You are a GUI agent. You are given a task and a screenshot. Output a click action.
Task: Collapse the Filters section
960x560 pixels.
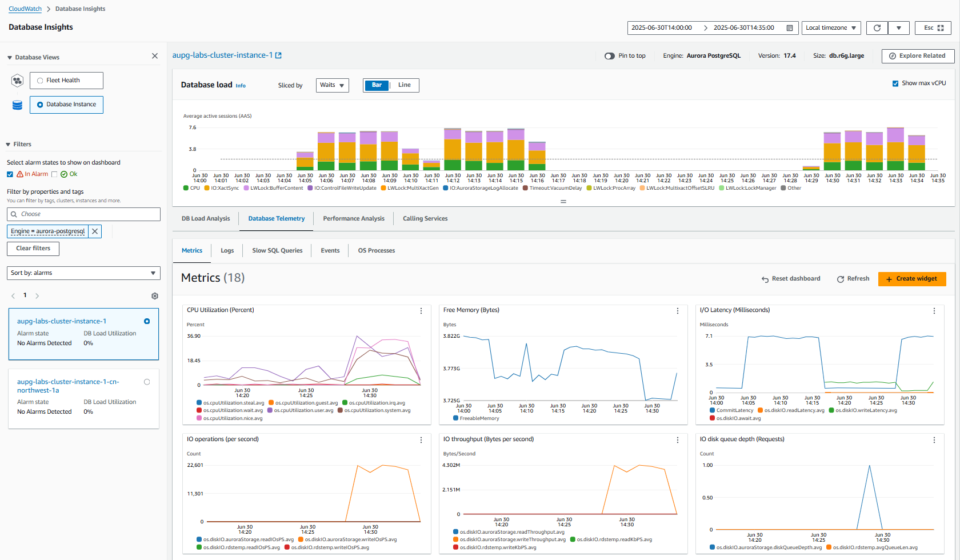click(x=9, y=145)
